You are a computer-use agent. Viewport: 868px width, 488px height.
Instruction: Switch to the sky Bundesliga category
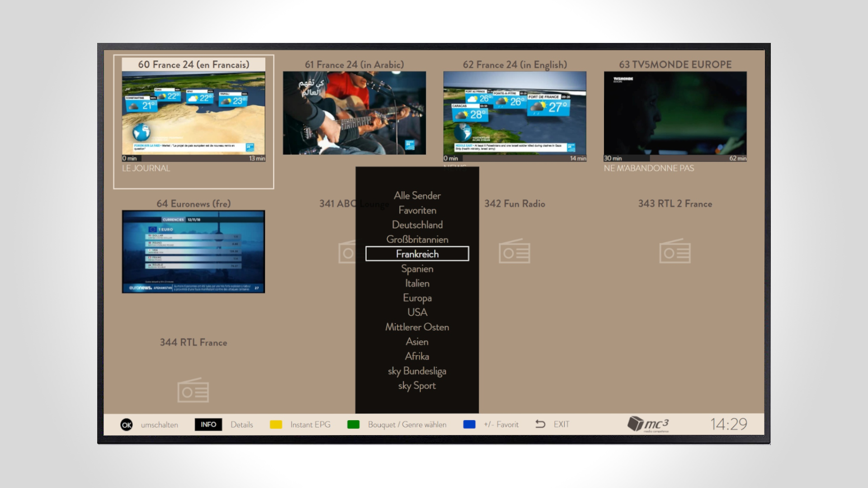[x=417, y=371]
